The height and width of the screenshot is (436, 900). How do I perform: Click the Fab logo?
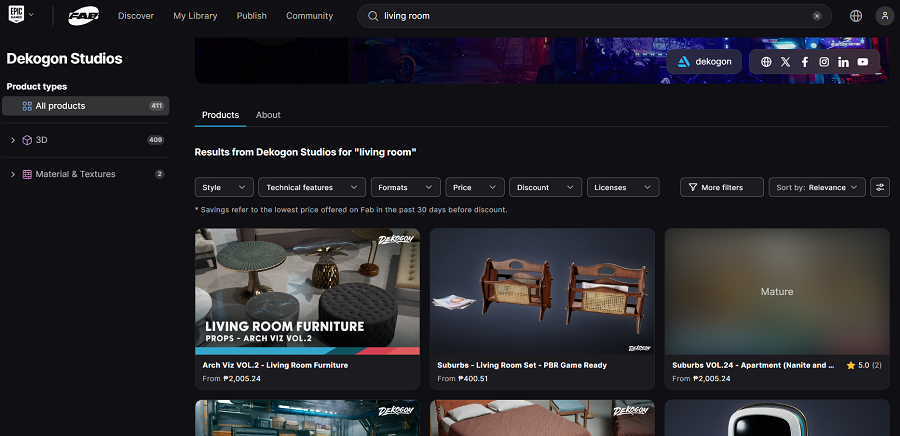click(x=83, y=16)
